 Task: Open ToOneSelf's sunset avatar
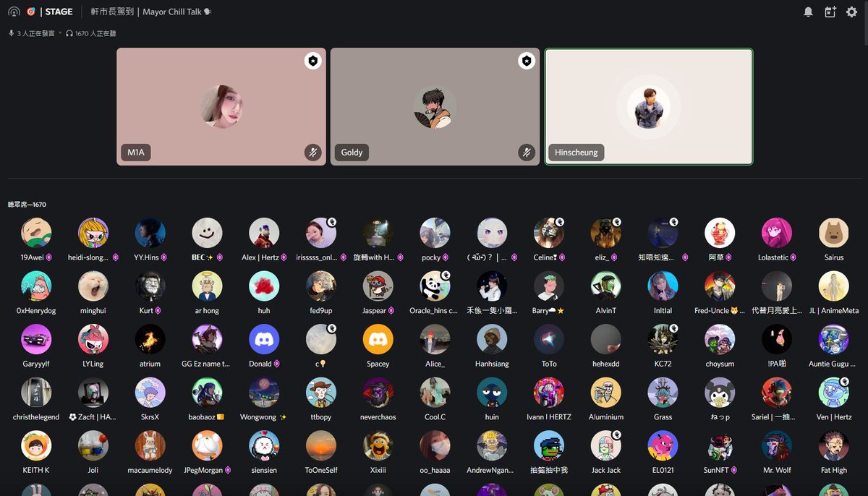tap(321, 446)
